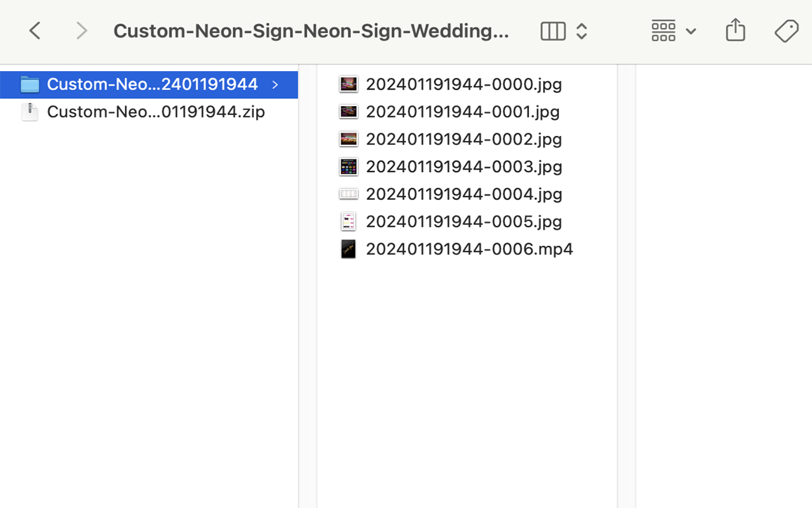Switch view using the column view icon
Image resolution: width=812 pixels, height=508 pixels.
click(553, 31)
